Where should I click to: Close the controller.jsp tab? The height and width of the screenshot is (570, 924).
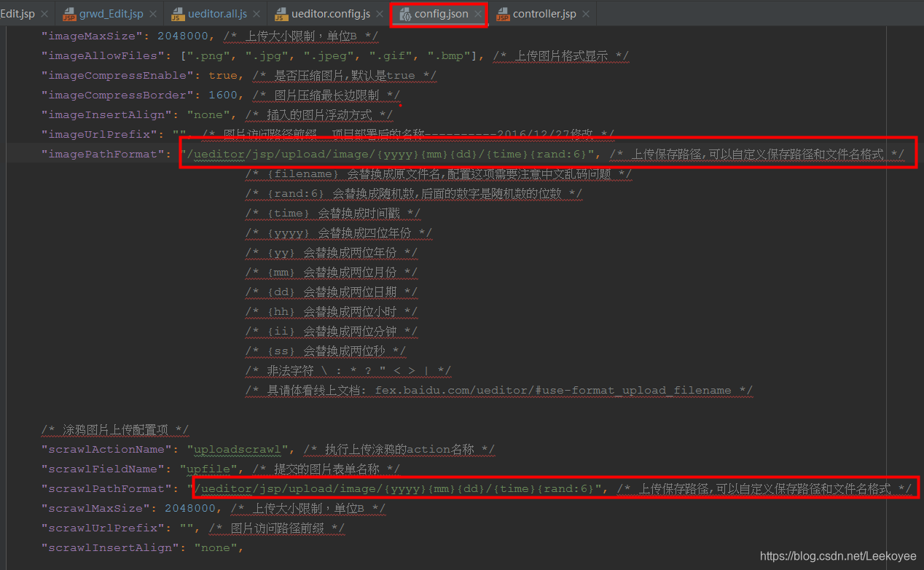click(x=586, y=15)
